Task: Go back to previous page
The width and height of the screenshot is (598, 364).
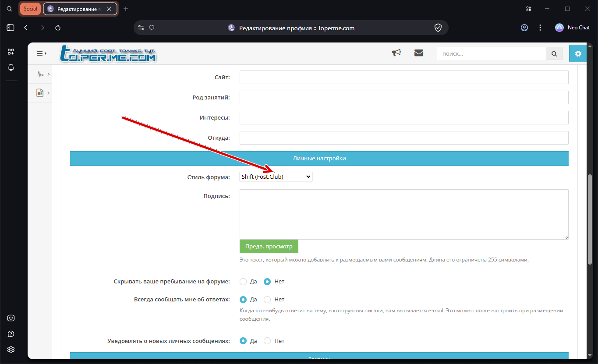Action: 26,28
